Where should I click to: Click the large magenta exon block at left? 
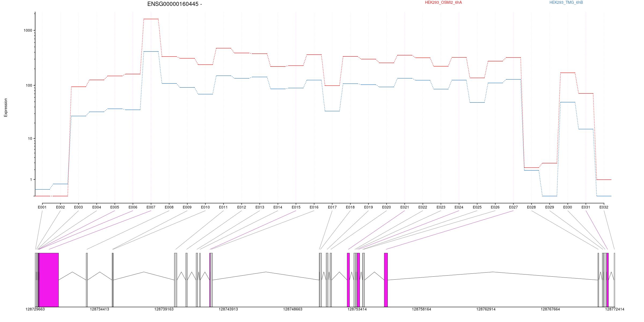49,280
